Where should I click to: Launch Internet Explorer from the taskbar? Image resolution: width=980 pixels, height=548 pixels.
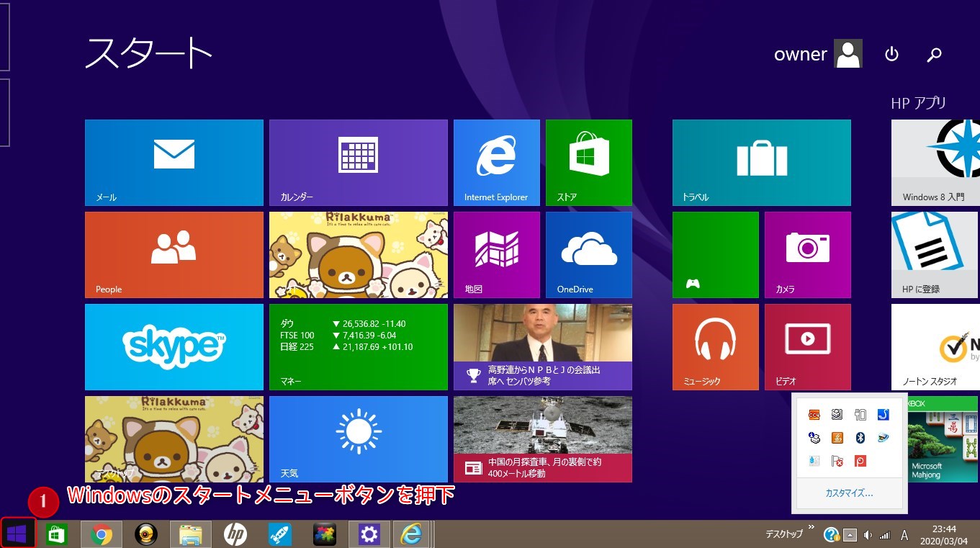coord(412,534)
